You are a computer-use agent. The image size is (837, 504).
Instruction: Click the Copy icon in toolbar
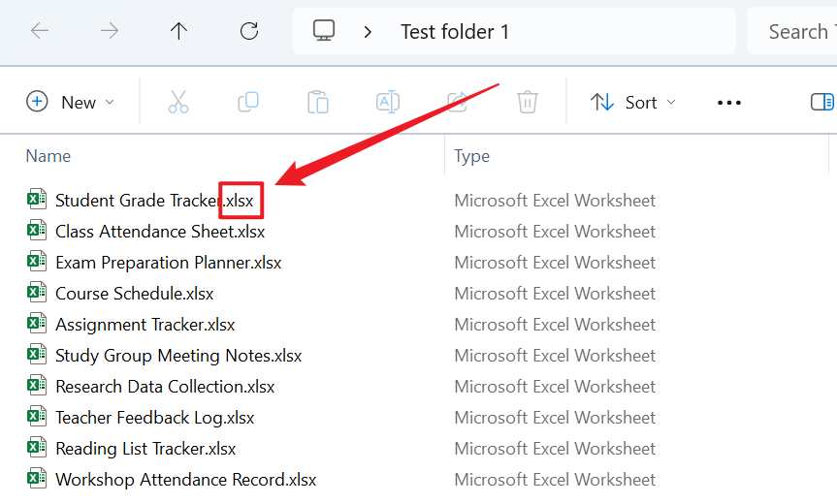coord(248,103)
